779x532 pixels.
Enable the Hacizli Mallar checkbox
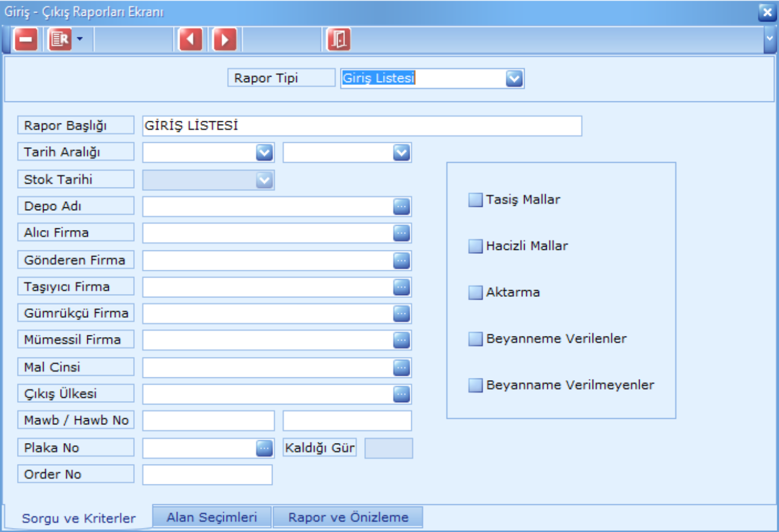coord(475,246)
